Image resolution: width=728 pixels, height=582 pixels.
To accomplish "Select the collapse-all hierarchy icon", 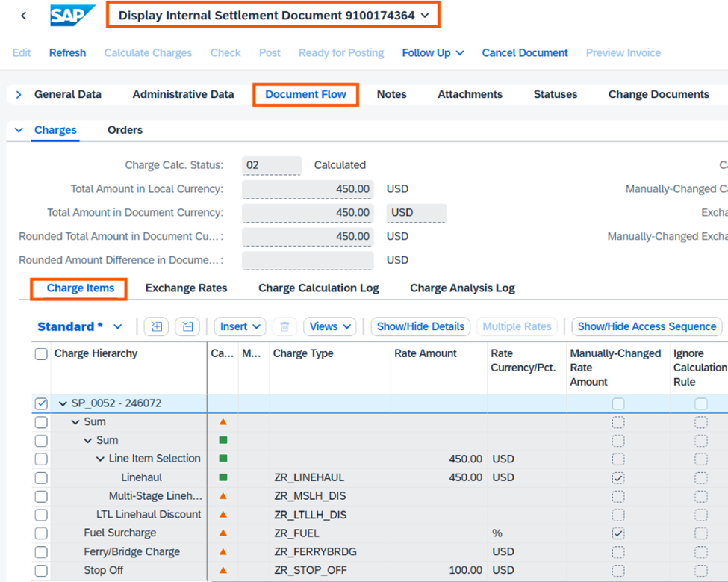I will coord(189,326).
